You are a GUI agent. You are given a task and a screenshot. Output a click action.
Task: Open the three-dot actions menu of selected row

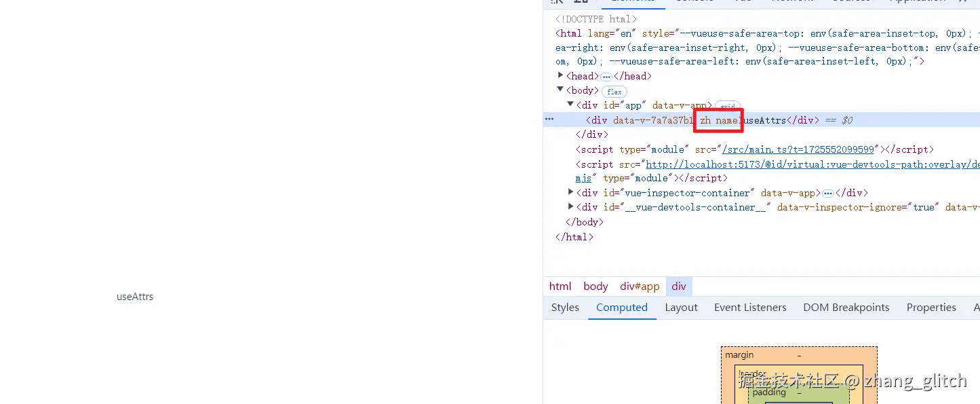pyautogui.click(x=549, y=120)
